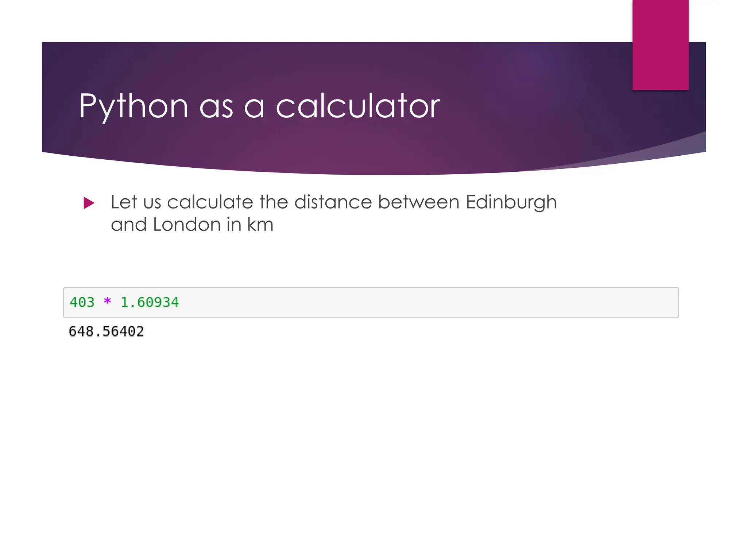Click the pink triangle bullet marker
747x560 pixels.
click(89, 203)
